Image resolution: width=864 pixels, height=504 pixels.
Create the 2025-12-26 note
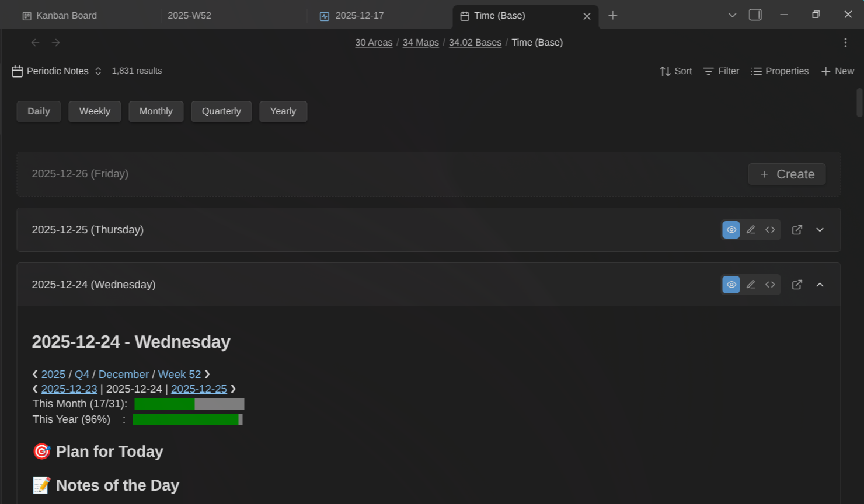click(787, 174)
